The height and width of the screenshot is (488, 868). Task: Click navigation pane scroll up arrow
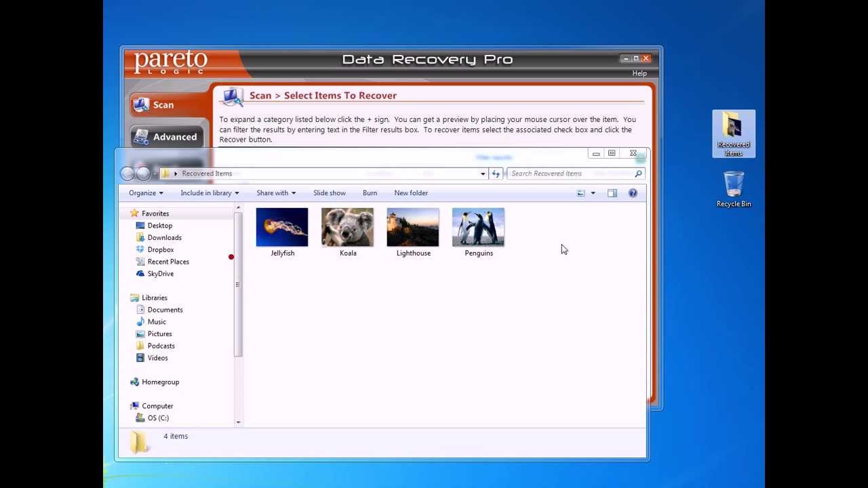click(238, 207)
